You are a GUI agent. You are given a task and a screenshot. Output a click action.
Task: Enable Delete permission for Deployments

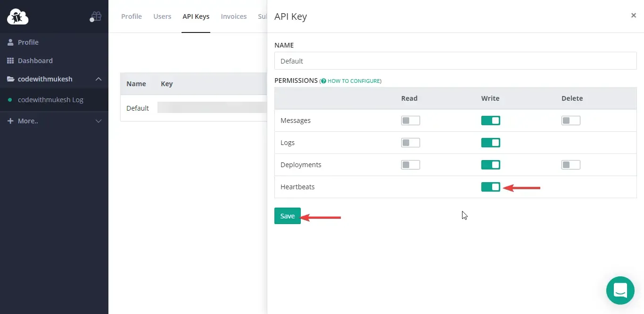click(570, 164)
